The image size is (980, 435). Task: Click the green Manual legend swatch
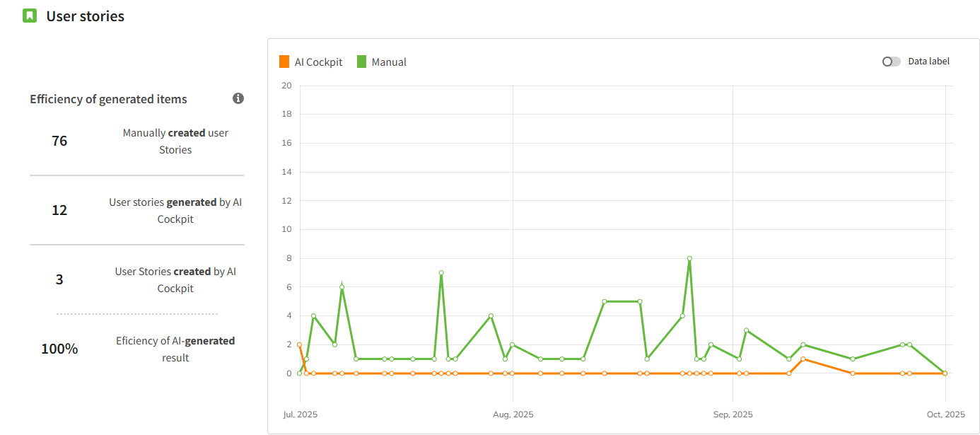(x=361, y=62)
